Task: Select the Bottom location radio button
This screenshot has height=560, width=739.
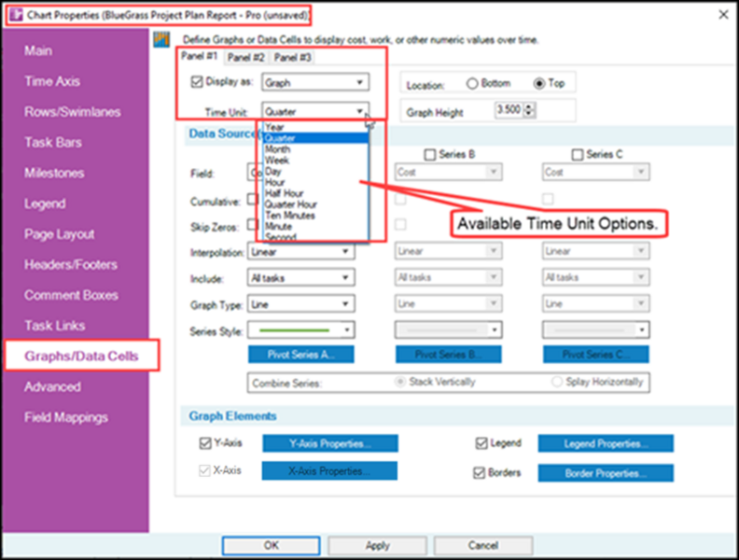Action: 472,83
